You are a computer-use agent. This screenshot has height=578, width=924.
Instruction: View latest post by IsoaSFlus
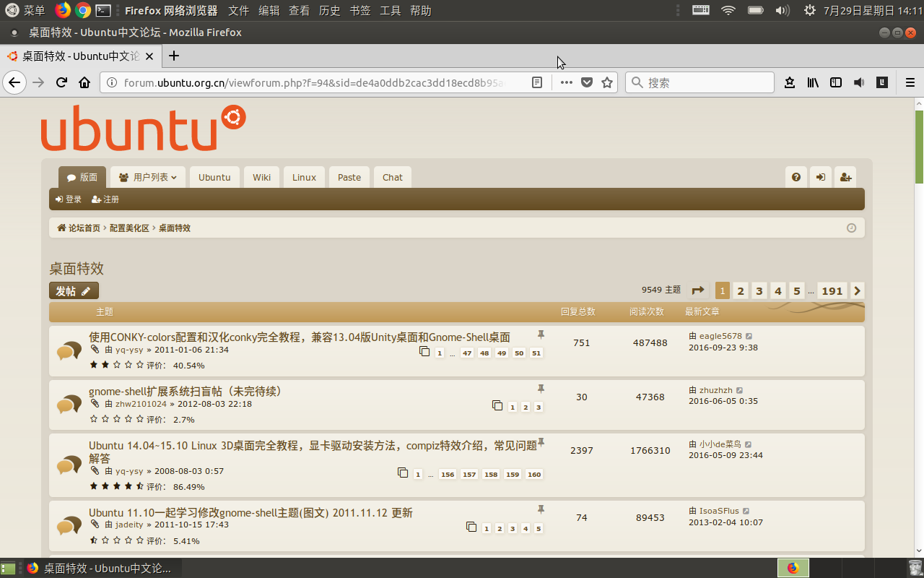point(746,511)
